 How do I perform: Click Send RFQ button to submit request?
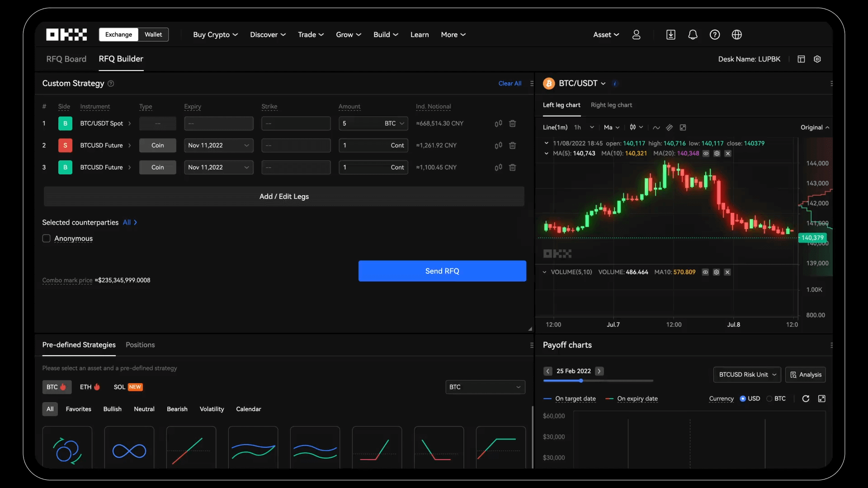pos(442,271)
